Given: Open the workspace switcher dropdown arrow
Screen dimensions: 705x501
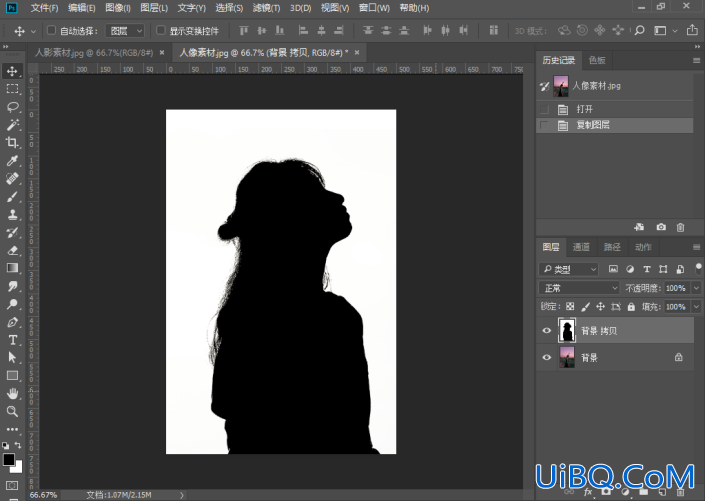Looking at the screenshot, I should [x=674, y=31].
